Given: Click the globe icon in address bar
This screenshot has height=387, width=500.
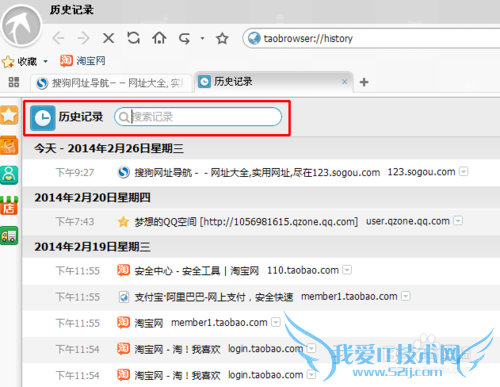Looking at the screenshot, I should [x=254, y=38].
